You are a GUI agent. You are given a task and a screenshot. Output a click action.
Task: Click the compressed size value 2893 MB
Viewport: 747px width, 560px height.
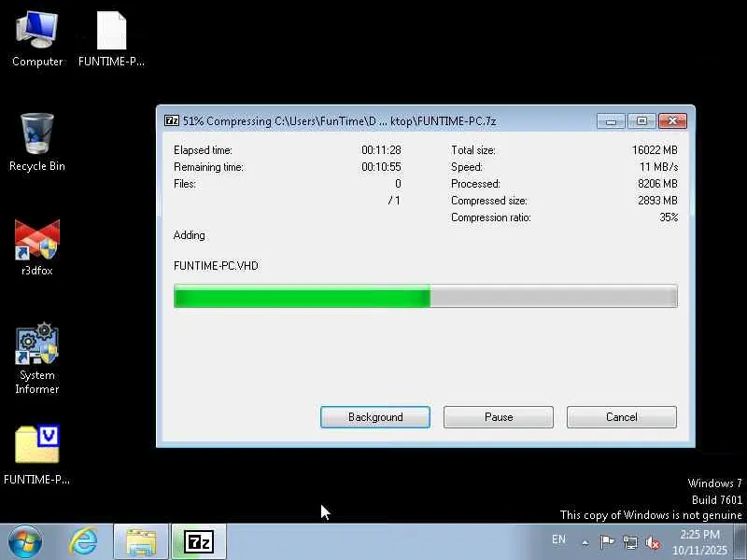[x=657, y=201]
